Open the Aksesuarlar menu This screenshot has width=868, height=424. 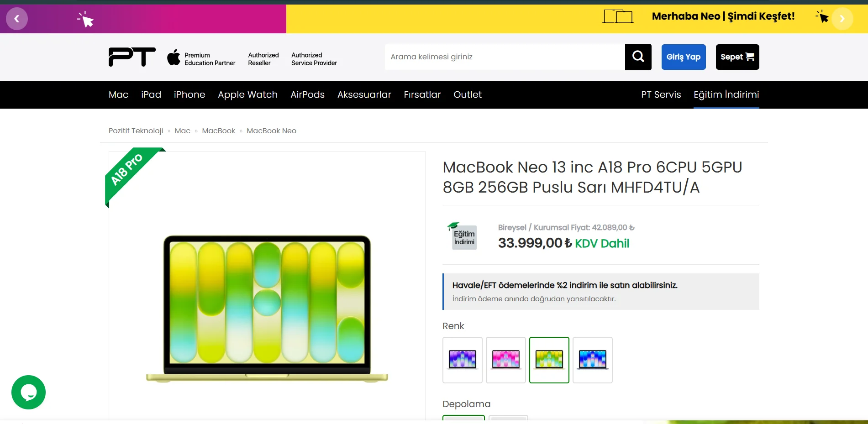pos(364,94)
